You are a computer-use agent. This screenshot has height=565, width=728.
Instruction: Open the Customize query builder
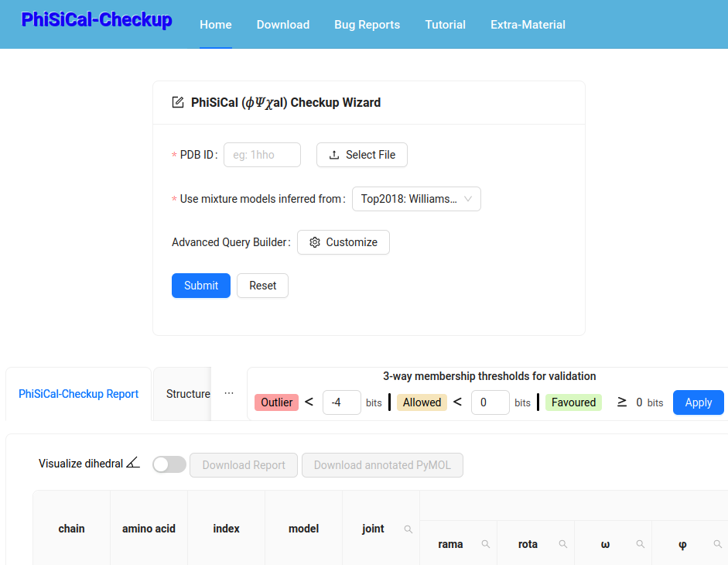point(343,242)
